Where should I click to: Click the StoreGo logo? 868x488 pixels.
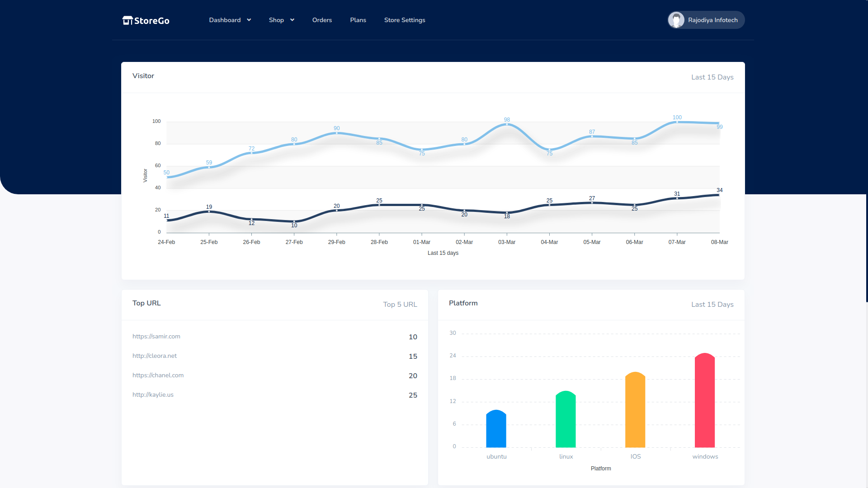[146, 20]
